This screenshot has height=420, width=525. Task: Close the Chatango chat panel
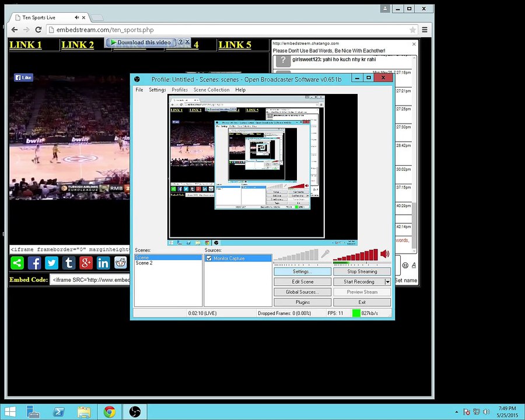[x=414, y=44]
